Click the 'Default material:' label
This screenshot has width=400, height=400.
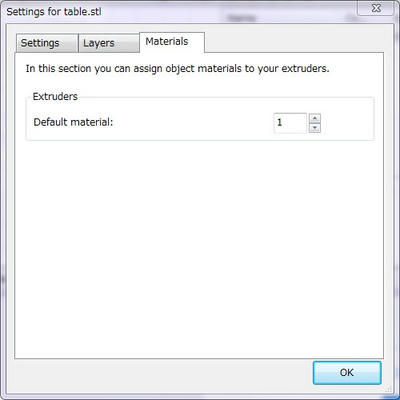[73, 122]
